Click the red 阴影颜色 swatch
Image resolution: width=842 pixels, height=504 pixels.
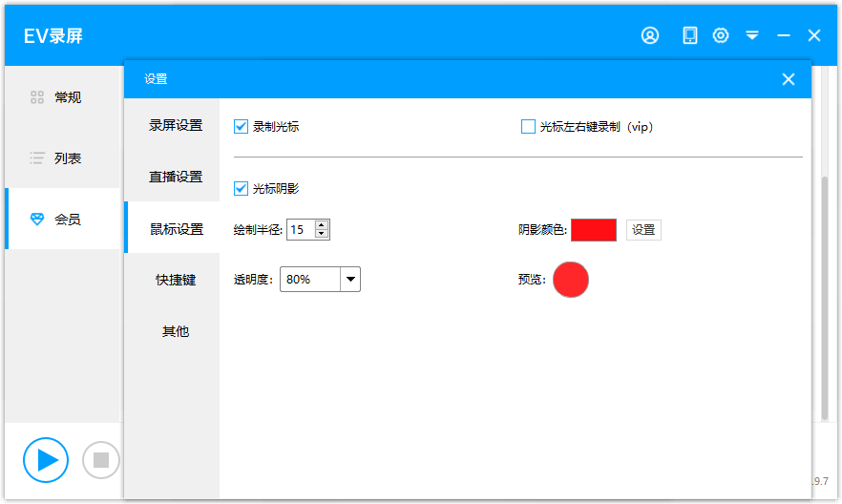[x=594, y=230]
